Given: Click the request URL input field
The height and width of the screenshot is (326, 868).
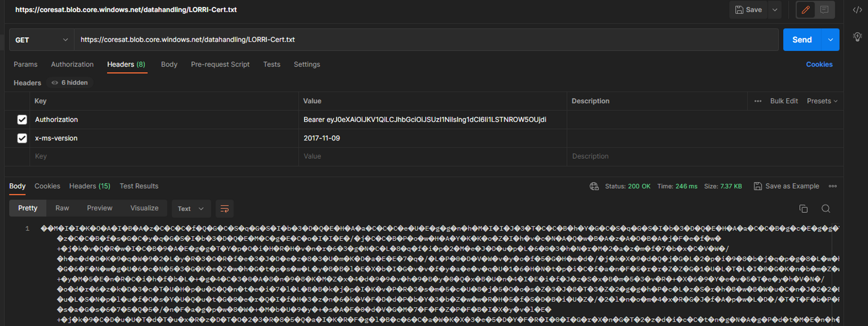Looking at the screenshot, I should (x=425, y=40).
